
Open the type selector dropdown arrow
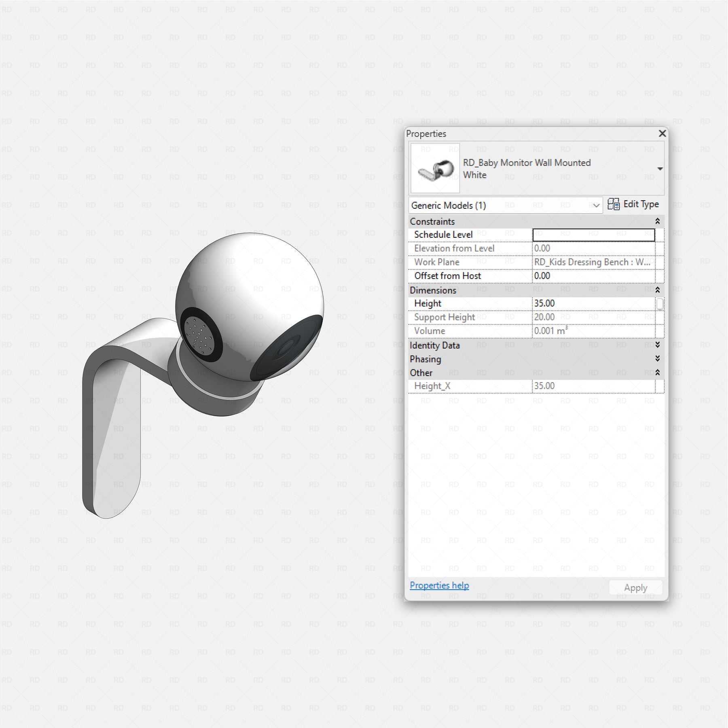point(660,169)
